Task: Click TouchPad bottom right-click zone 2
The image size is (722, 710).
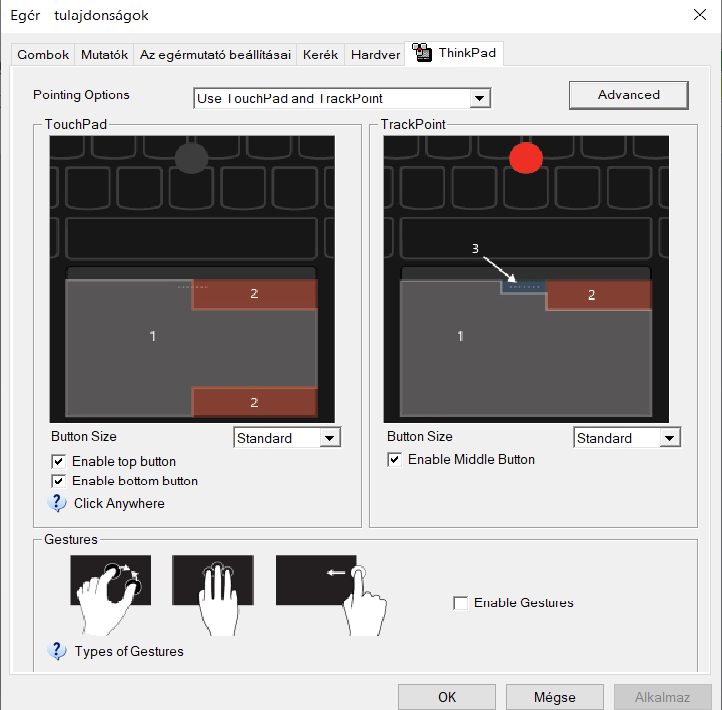Action: (x=254, y=402)
